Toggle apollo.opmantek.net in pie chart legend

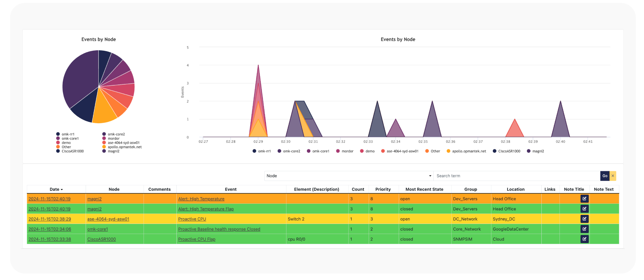pos(122,147)
